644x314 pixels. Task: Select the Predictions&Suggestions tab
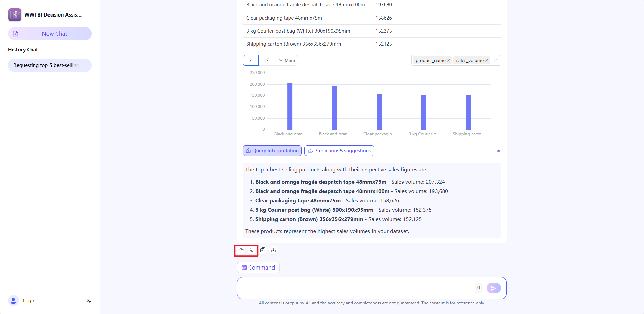click(x=339, y=151)
